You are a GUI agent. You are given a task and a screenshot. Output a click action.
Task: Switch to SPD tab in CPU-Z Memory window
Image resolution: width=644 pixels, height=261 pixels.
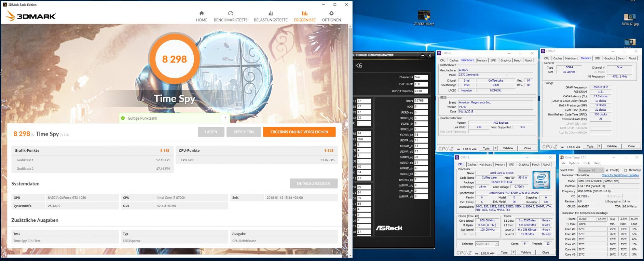597,58
